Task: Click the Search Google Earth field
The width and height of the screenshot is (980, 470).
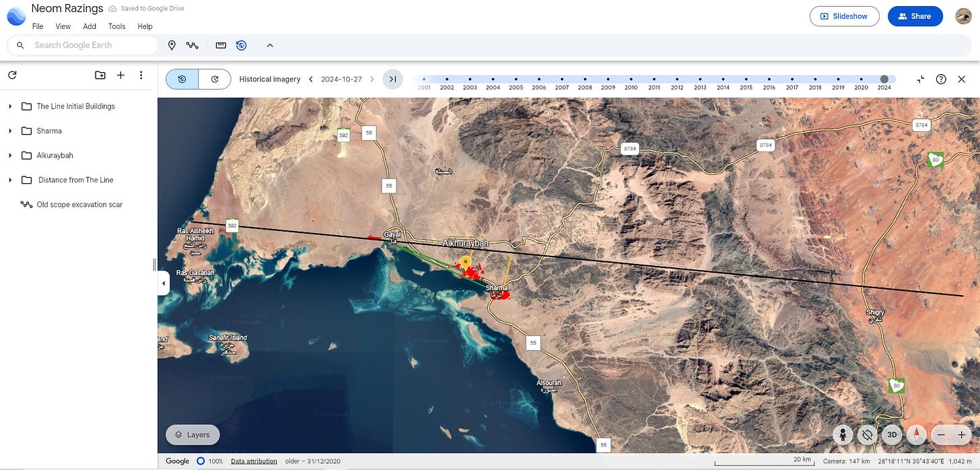Action: tap(83, 45)
